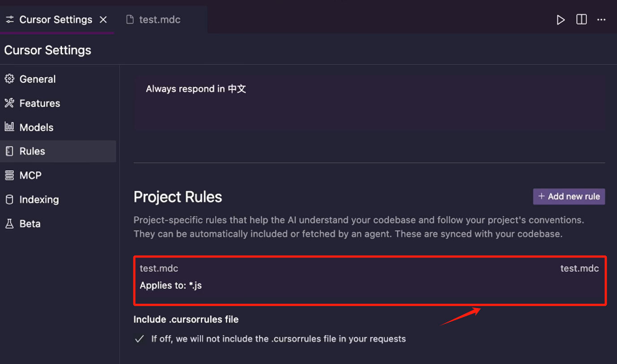This screenshot has height=364, width=617.
Task: Click the 'Always respond in 中文' rules text box
Action: click(369, 103)
